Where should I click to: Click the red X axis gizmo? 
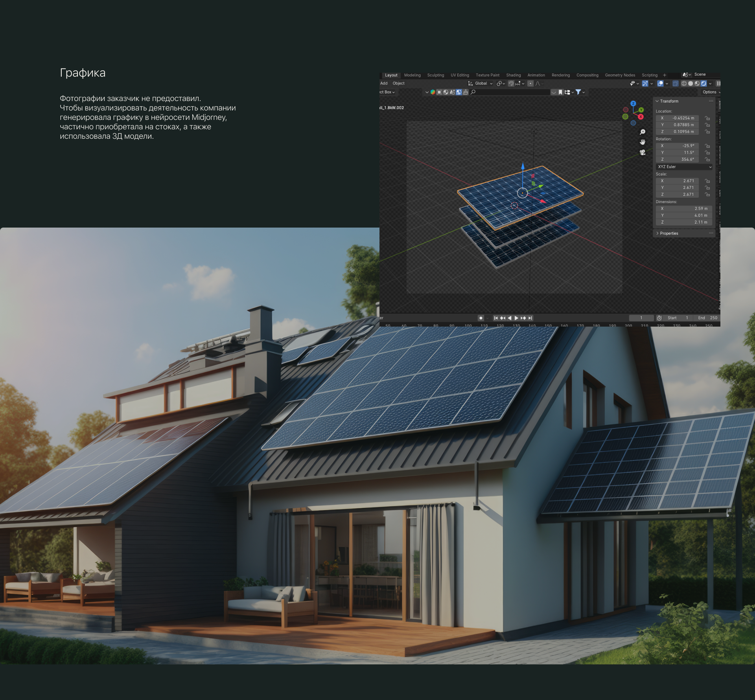[x=641, y=117]
